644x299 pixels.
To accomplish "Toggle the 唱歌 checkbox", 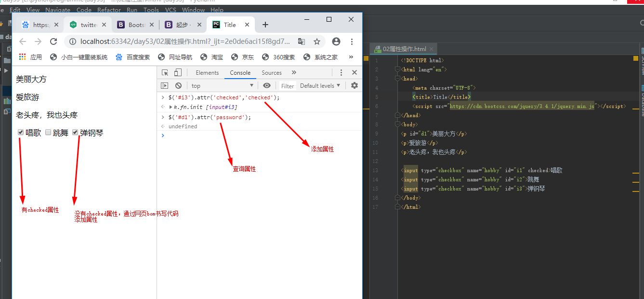I will [x=21, y=132].
